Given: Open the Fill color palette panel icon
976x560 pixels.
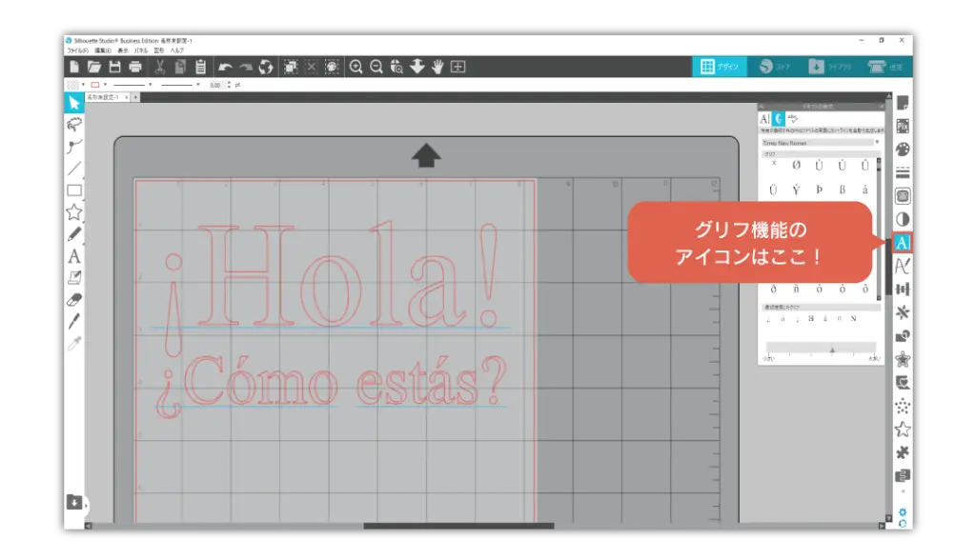Looking at the screenshot, I should point(902,150).
